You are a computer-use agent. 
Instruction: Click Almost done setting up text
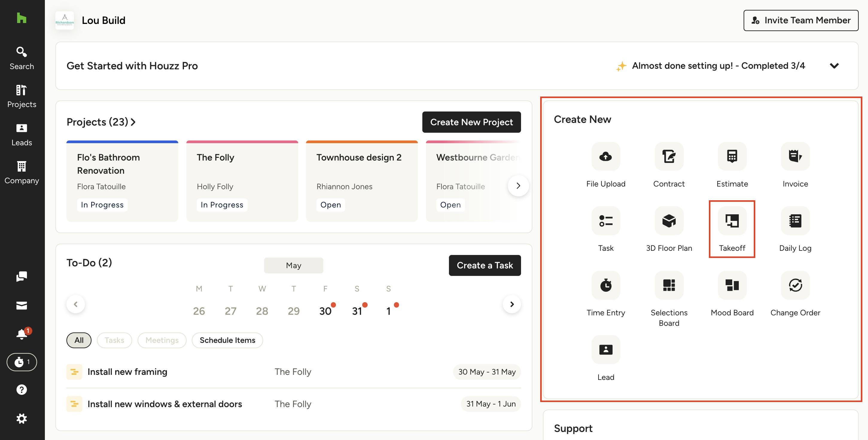(x=718, y=66)
